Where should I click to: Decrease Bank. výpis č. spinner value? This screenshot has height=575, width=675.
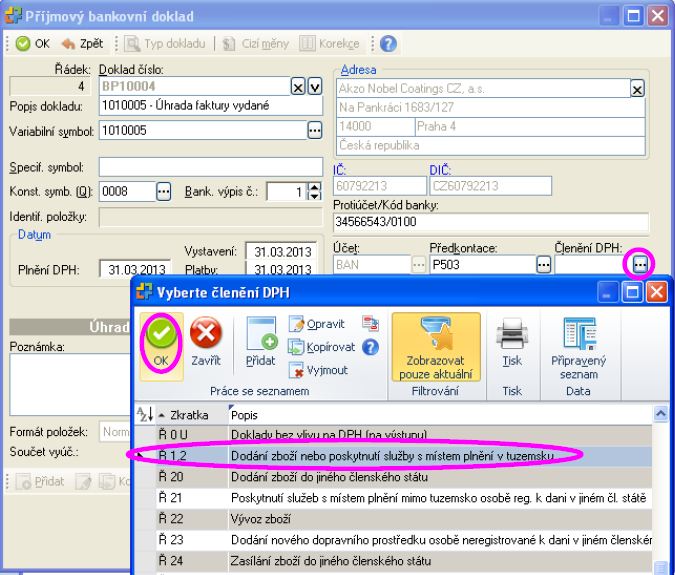315,196
